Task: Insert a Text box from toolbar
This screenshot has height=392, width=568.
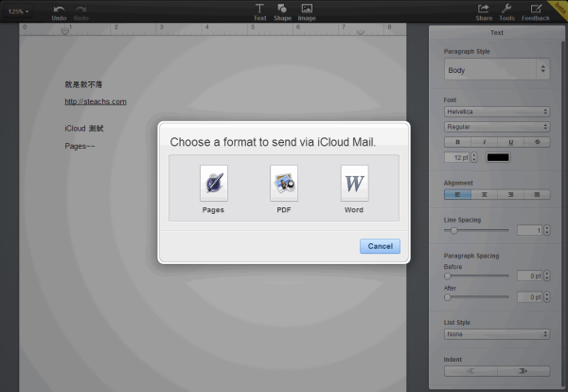Action: [259, 12]
